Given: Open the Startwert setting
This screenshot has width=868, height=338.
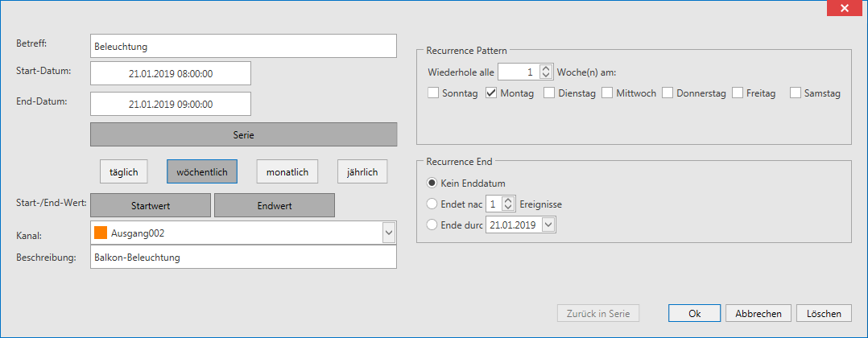Looking at the screenshot, I should (150, 205).
